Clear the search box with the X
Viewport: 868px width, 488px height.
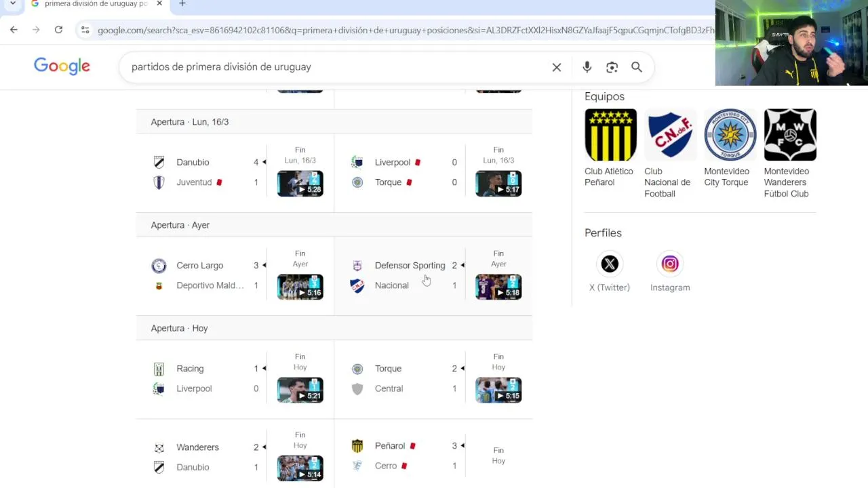pos(557,67)
